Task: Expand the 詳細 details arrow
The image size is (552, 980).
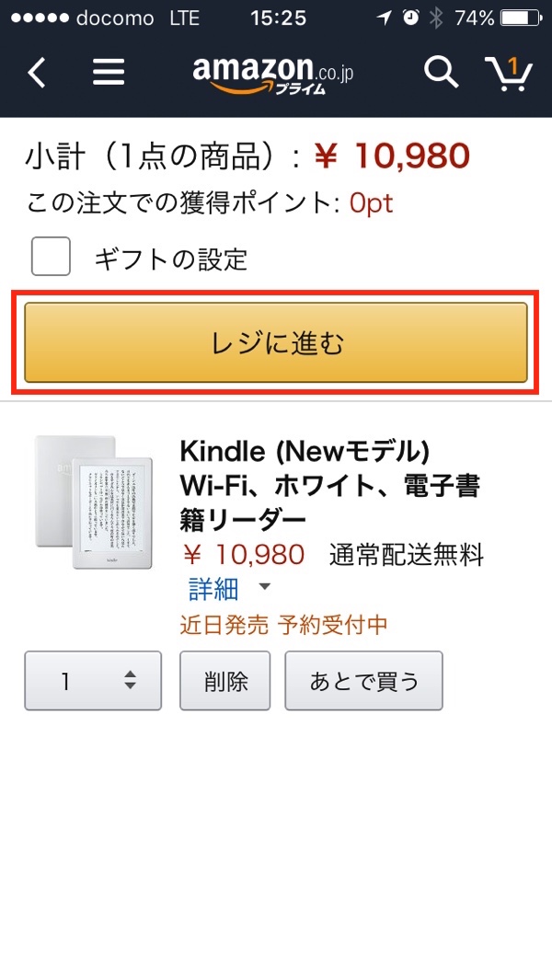Action: coord(264,587)
